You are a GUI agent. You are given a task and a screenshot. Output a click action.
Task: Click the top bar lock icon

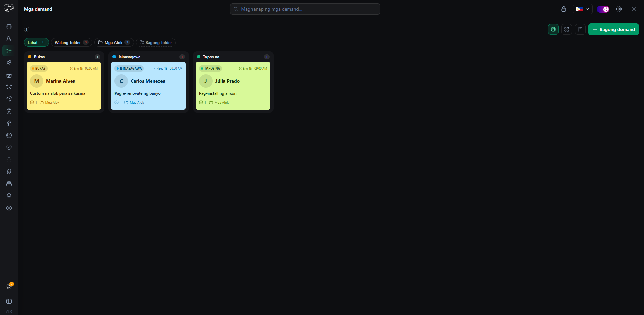tap(564, 9)
